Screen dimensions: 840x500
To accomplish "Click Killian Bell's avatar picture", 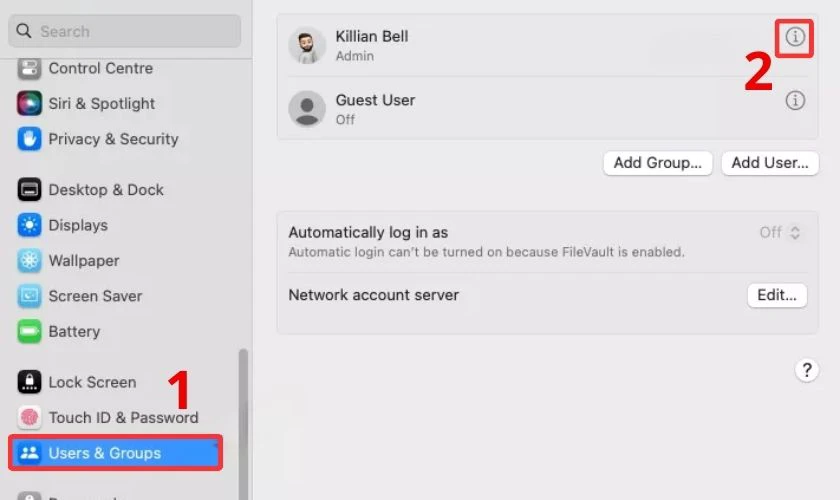I will click(x=307, y=45).
